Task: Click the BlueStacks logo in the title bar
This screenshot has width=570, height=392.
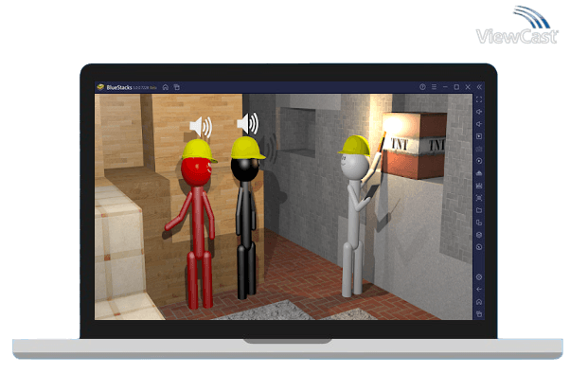Action: tap(100, 87)
